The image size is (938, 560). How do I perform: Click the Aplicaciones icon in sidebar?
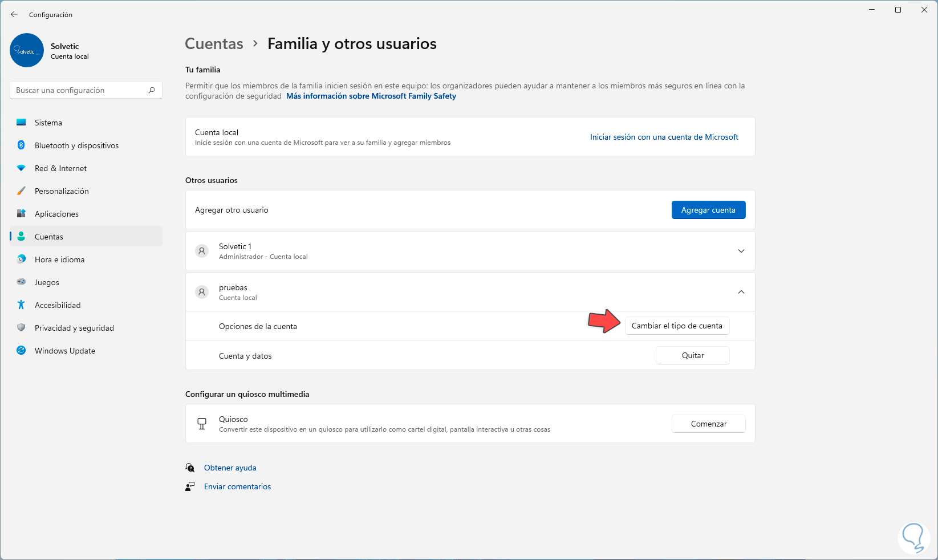click(21, 214)
